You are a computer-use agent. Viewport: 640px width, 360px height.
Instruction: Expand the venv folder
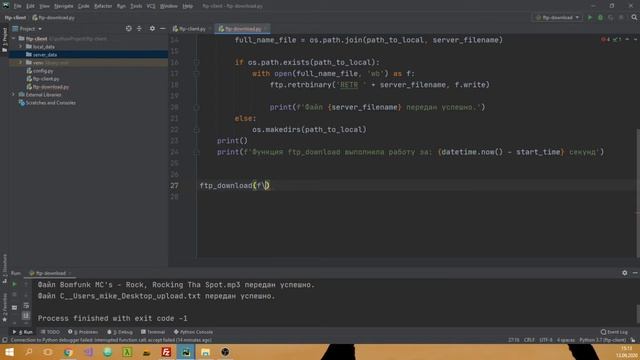[20, 62]
